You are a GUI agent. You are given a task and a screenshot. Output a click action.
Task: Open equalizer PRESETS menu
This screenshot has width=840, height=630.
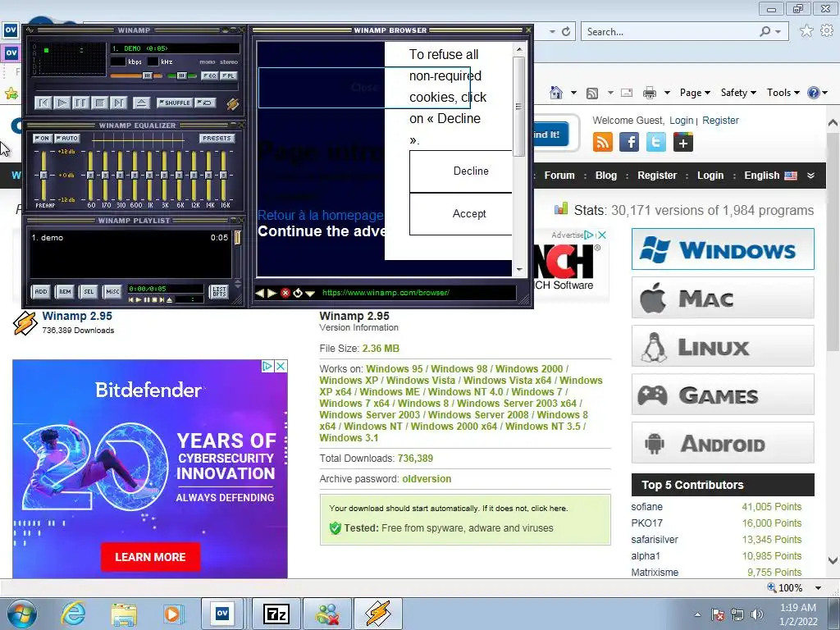(x=217, y=138)
